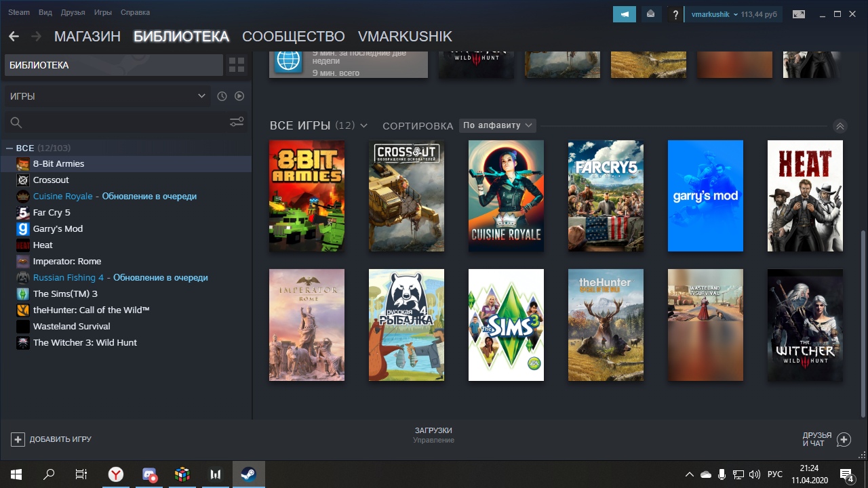Click ДОБАВИТЬ ИГРУ button
This screenshot has width=868, height=488.
click(x=51, y=439)
